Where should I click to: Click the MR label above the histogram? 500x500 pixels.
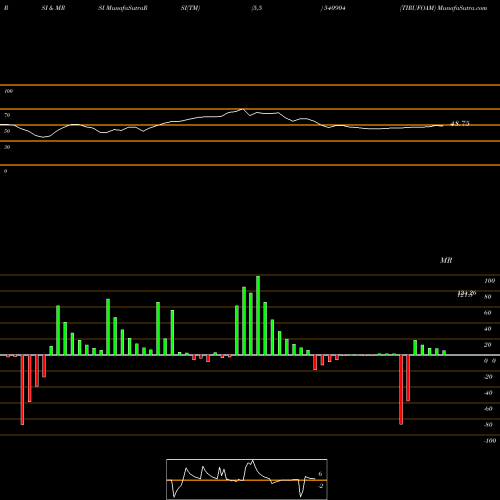446,260
